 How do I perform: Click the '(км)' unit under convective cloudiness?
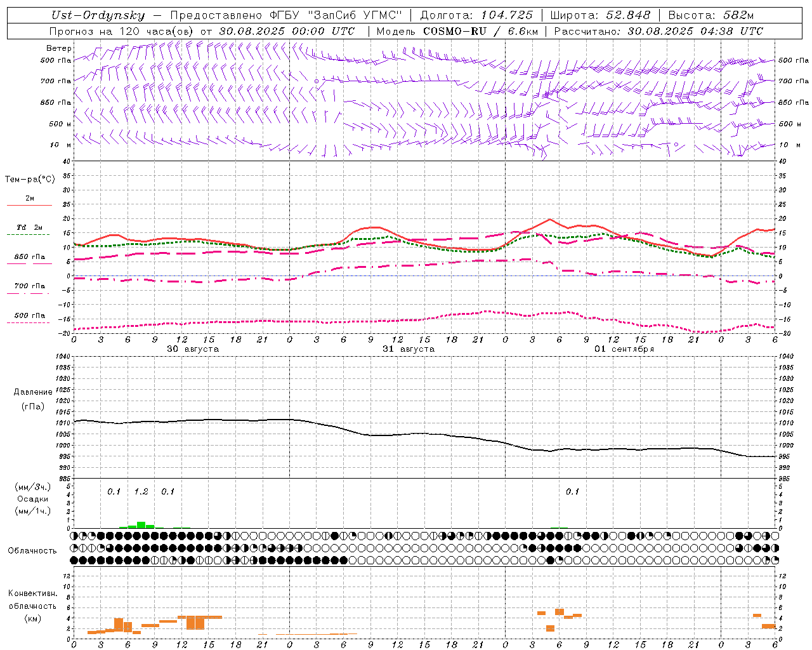click(x=33, y=618)
